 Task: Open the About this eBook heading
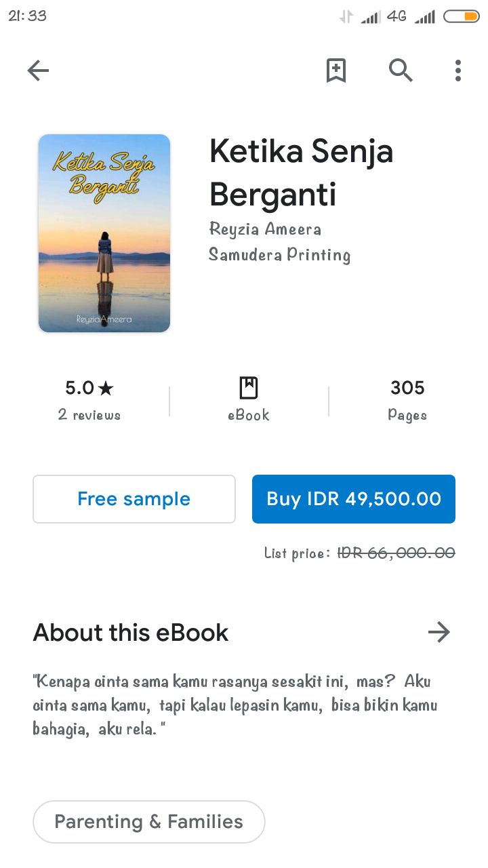tap(131, 633)
